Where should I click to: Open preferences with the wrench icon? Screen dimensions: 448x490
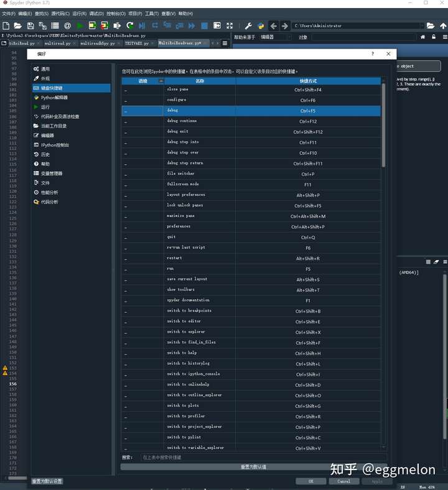(x=248, y=25)
